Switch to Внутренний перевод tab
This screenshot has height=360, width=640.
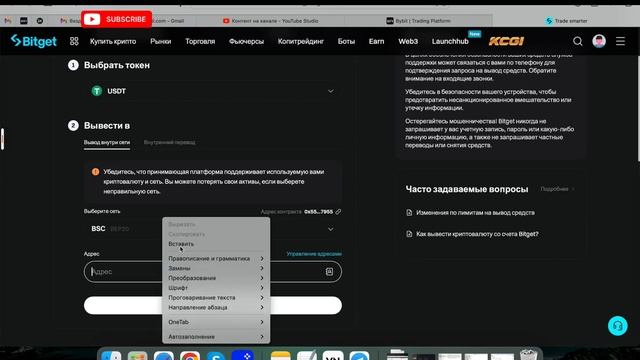coord(169,142)
